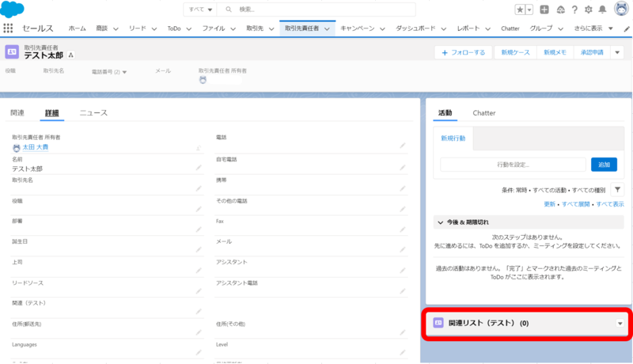Open the Trailhead guidance icon
Image resolution: width=633 pixels, height=364 pixels.
[561, 9]
